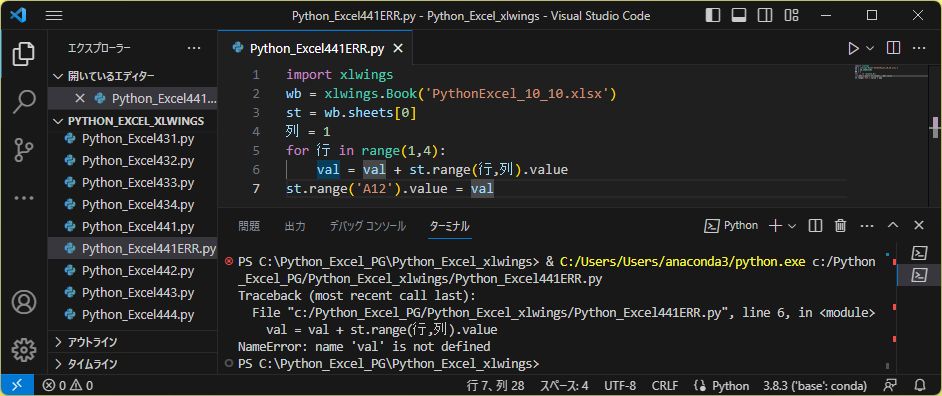Open Python_Excel443.py in explorer
Image resolution: width=942 pixels, height=396 pixels.
click(x=133, y=293)
